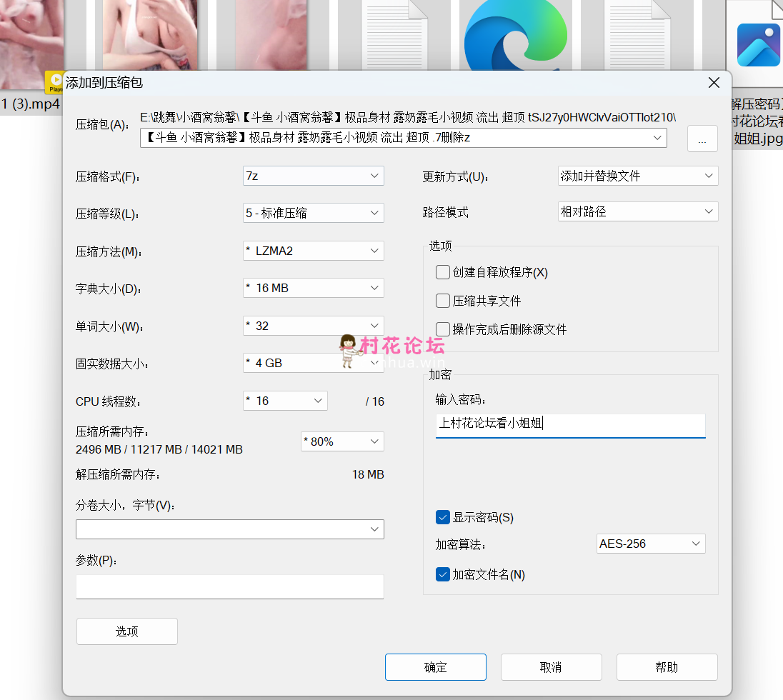
Task: Expand the 字典大小 dropdown showing 16 MB
Action: (313, 288)
